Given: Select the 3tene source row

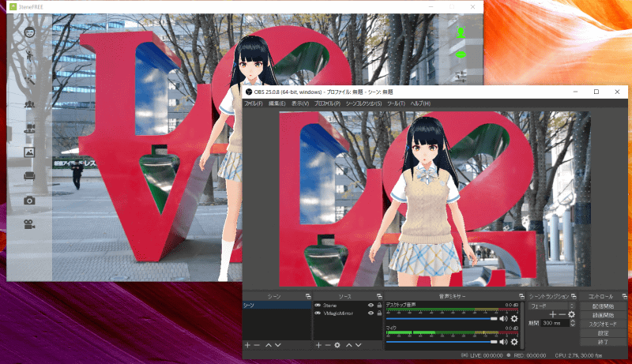Looking at the screenshot, I should click(348, 306).
